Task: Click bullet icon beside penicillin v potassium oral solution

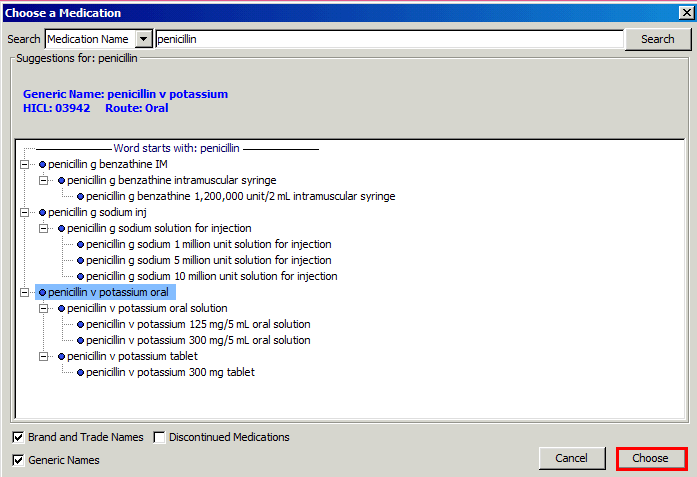Action: click(61, 308)
